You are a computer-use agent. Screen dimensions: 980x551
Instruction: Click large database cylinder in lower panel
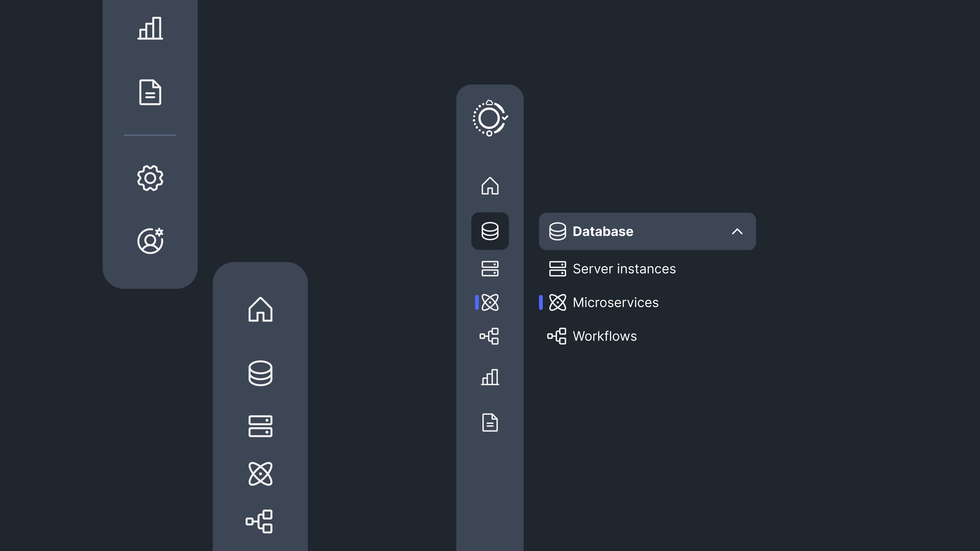point(260,373)
